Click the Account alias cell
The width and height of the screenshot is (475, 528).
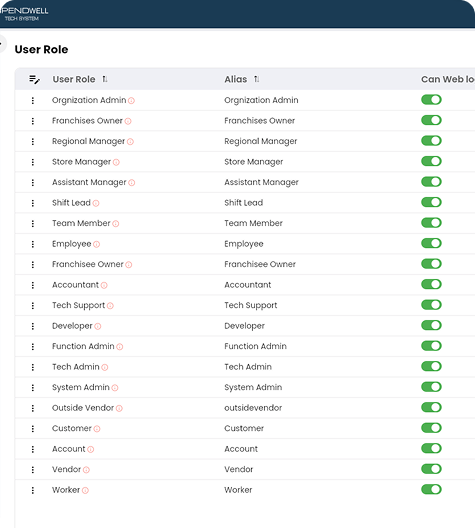[x=241, y=449]
